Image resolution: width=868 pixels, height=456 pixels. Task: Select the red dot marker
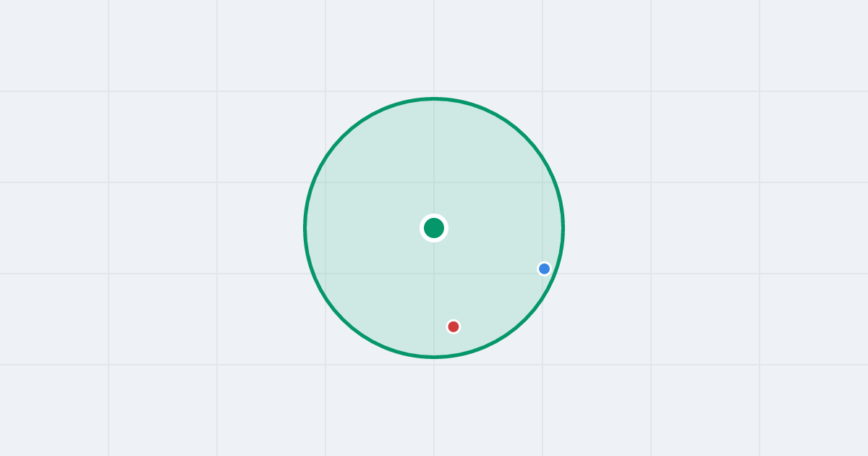coord(454,326)
